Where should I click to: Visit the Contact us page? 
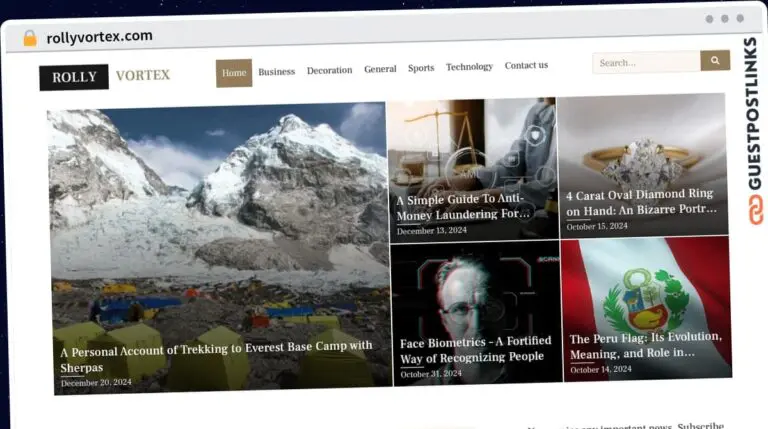point(526,66)
